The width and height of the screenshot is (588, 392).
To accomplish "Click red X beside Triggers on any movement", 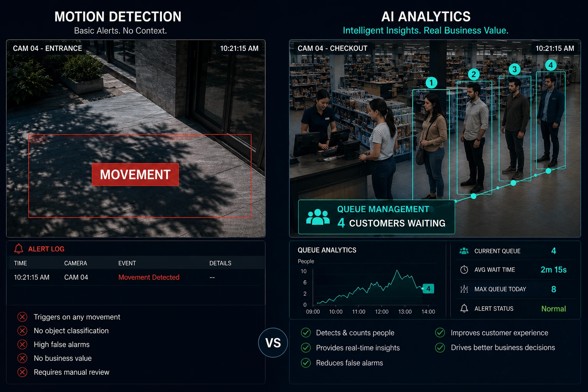I will [x=23, y=317].
